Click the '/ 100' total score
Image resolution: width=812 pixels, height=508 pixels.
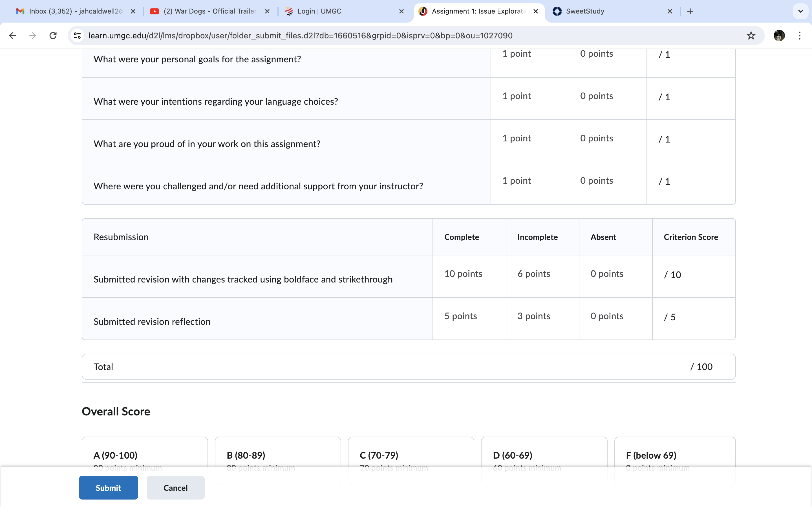701,367
